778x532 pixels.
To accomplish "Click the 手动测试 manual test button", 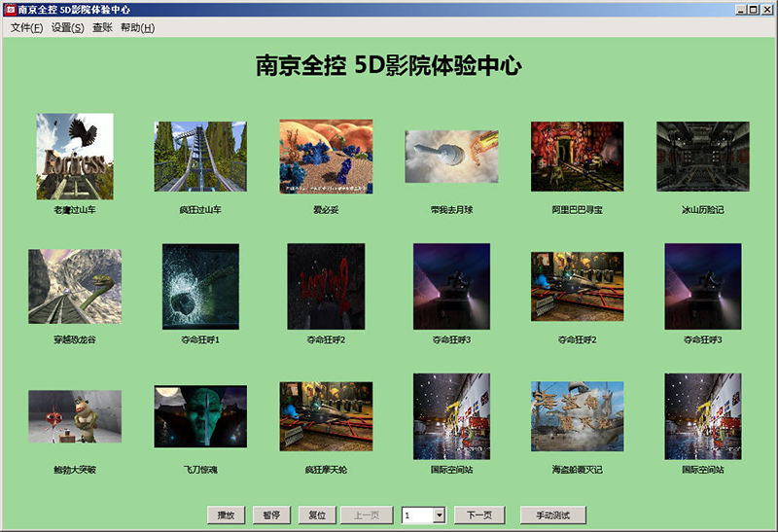I will pyautogui.click(x=553, y=515).
